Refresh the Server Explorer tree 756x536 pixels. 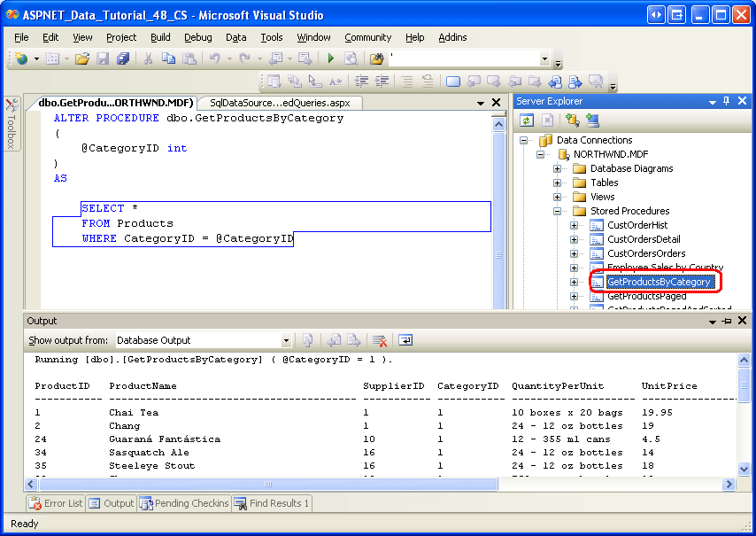(527, 120)
